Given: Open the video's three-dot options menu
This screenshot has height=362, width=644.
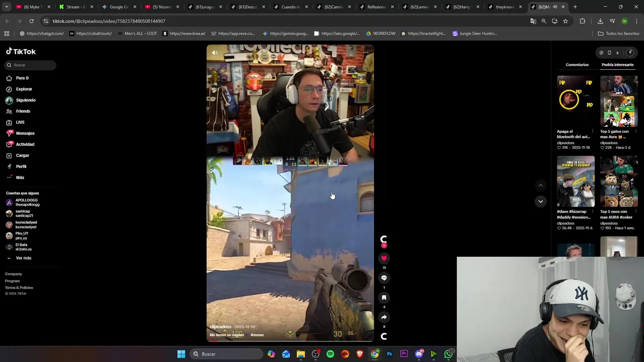Looking at the screenshot, I should (366, 52).
